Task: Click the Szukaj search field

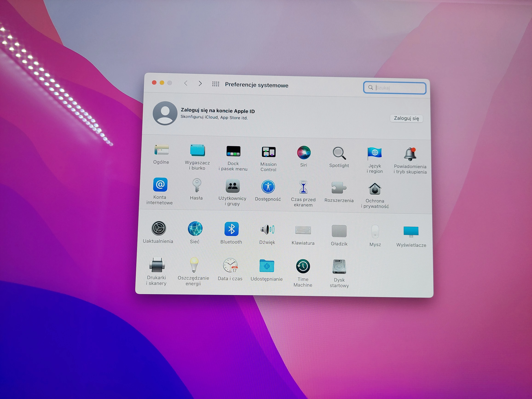Action: click(x=395, y=88)
